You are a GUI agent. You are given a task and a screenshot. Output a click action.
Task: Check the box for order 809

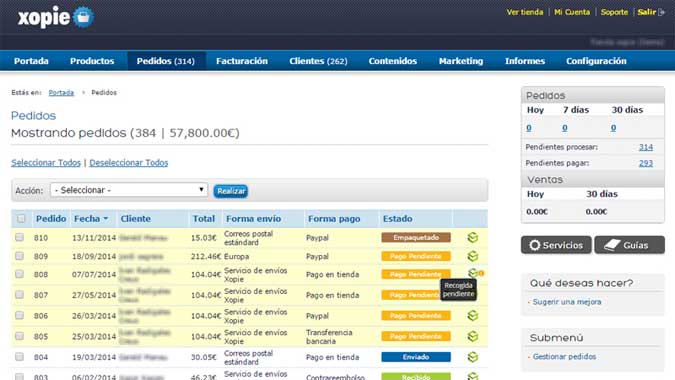[19, 256]
